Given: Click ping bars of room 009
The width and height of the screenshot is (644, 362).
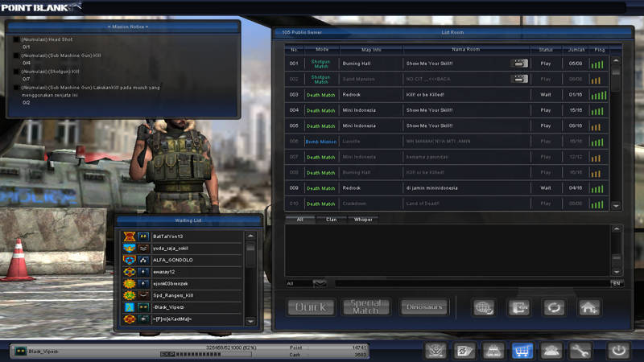Looking at the screenshot, I should point(597,189).
